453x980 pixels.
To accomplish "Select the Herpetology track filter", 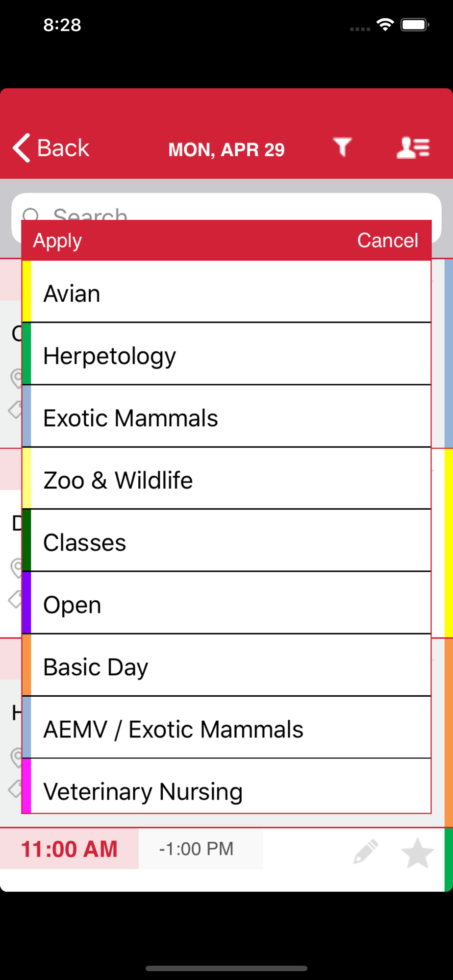I will click(226, 354).
